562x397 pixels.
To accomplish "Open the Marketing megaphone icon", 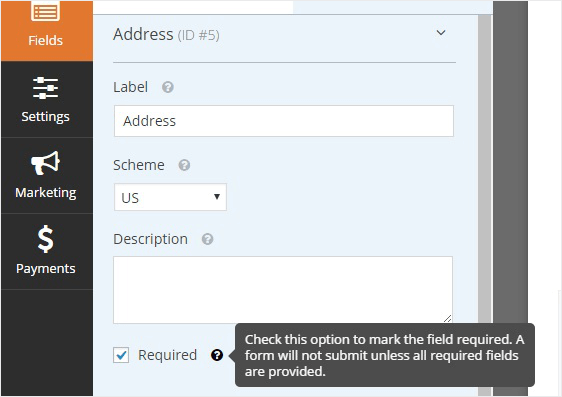I will click(x=46, y=163).
